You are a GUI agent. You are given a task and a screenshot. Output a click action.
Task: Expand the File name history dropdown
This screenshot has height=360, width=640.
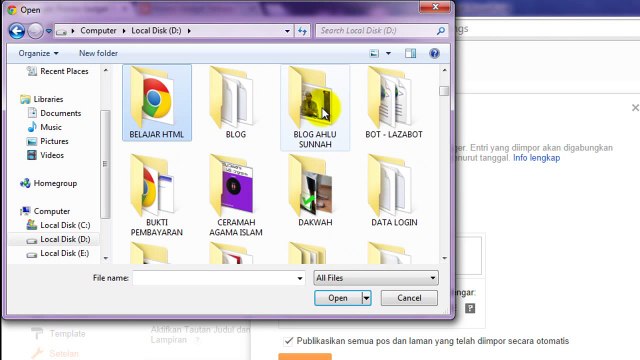(300, 278)
